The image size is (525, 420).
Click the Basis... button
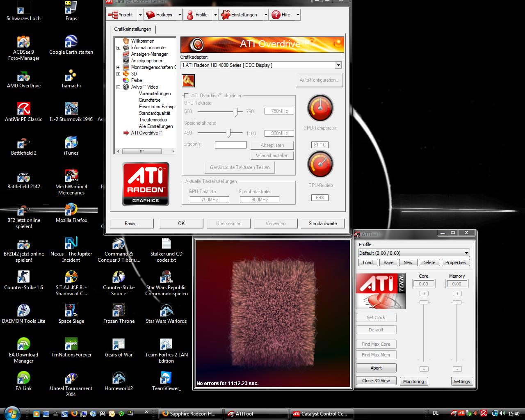point(132,224)
